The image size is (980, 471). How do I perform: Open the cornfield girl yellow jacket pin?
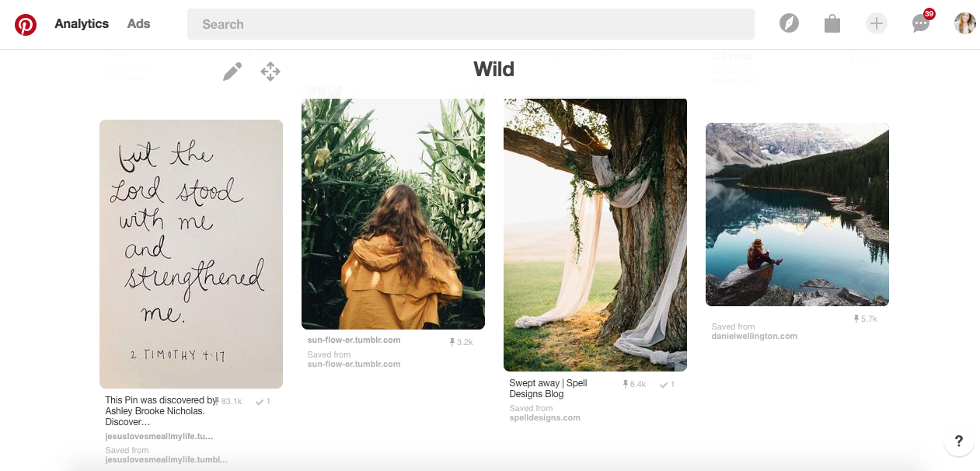pos(393,214)
